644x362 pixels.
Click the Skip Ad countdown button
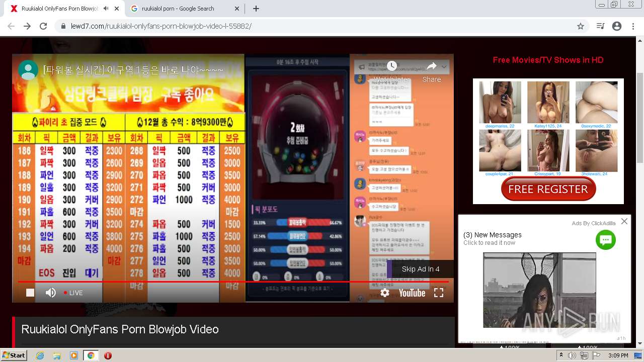tap(420, 269)
